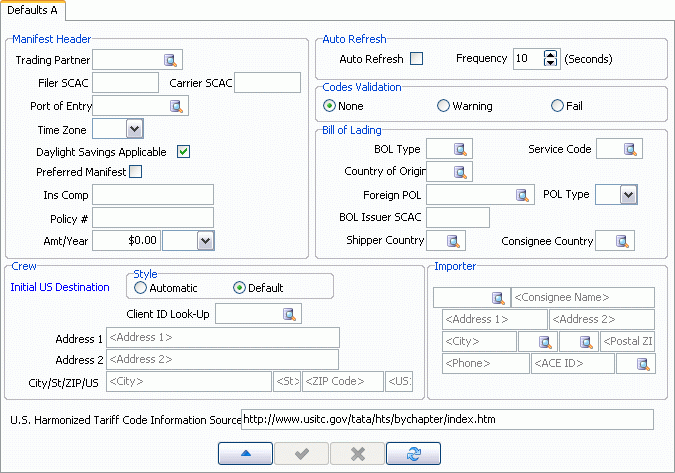The width and height of the screenshot is (675, 473).
Task: Click the Port of Entry lookup icon
Action: click(x=177, y=105)
